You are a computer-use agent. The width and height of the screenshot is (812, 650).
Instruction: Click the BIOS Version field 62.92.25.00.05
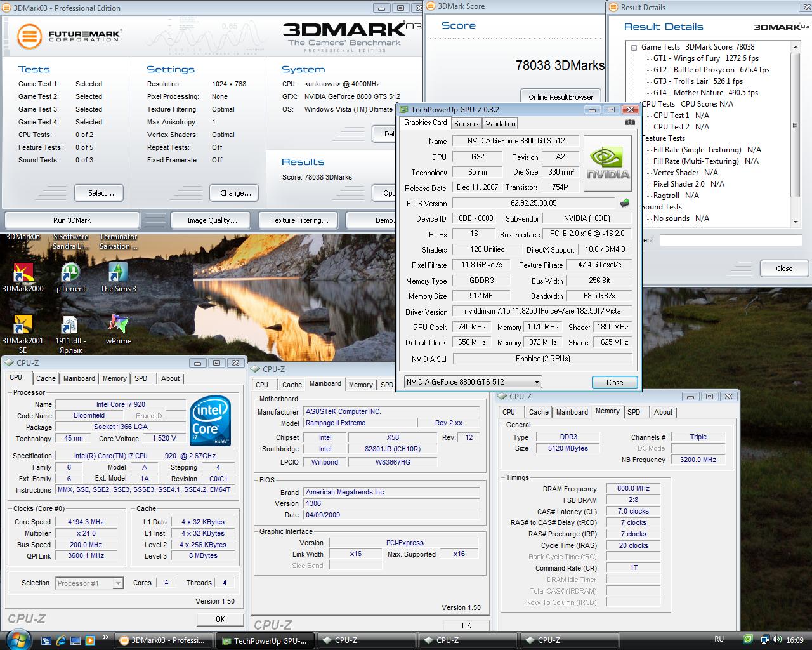pyautogui.click(x=534, y=203)
